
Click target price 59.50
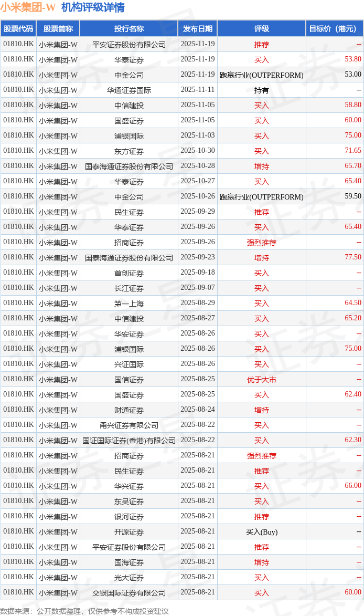352,196
